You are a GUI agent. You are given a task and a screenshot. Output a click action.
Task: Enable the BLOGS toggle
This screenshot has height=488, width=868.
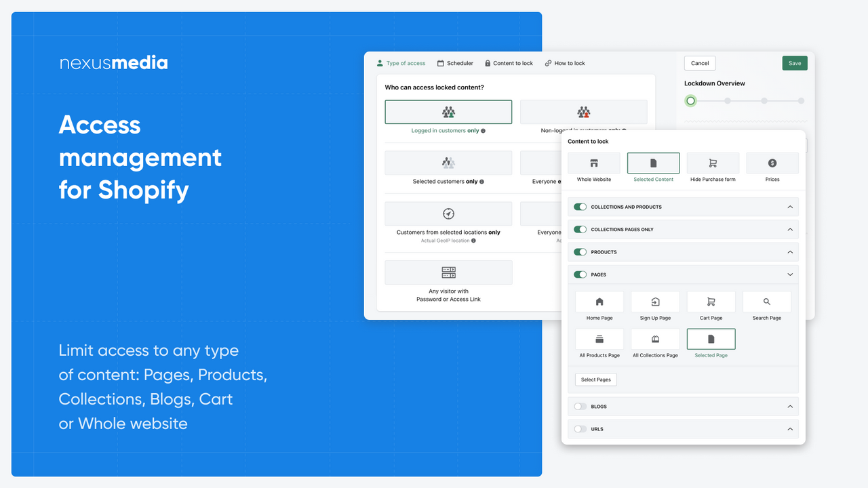(x=580, y=406)
